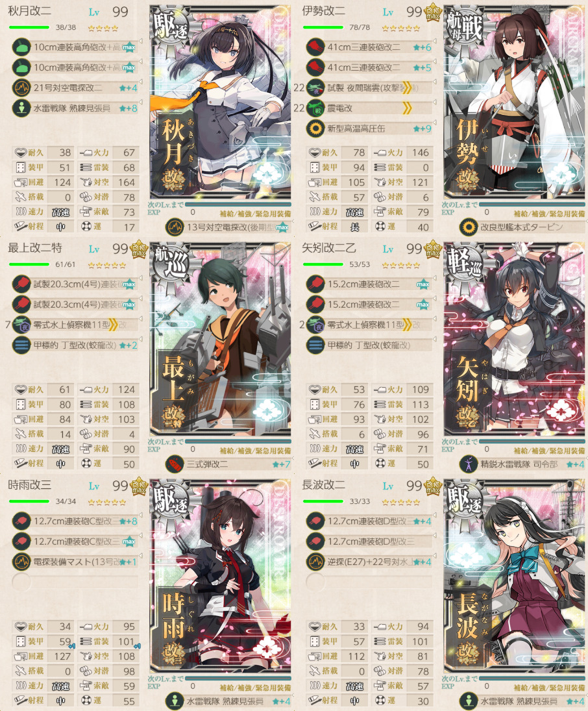Click the boiler icon beside 新型高温高圧缶

(x=315, y=129)
